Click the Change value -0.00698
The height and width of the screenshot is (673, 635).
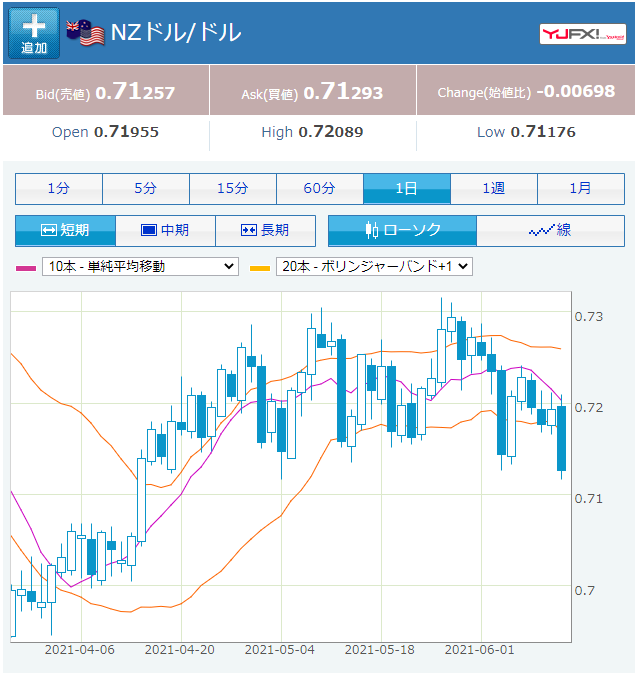click(576, 91)
